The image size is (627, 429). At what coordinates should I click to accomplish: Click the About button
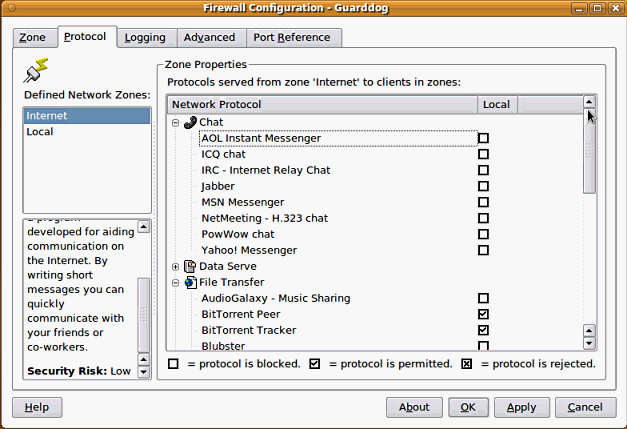(x=414, y=407)
